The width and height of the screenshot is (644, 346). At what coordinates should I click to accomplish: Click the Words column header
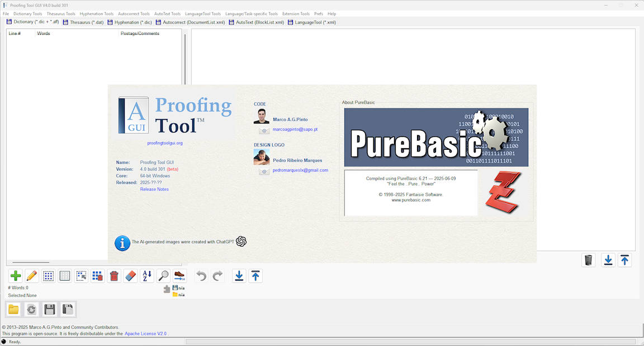tap(77, 33)
